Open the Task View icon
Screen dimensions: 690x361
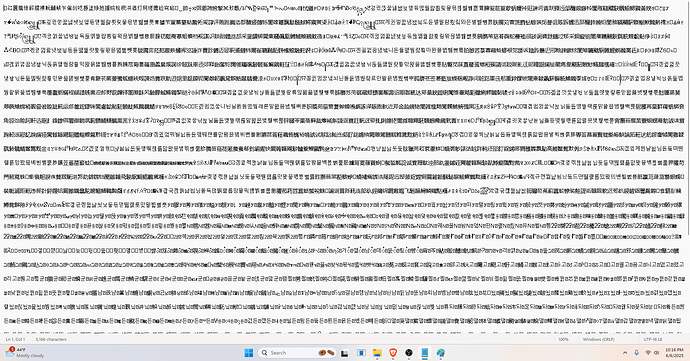click(361, 353)
